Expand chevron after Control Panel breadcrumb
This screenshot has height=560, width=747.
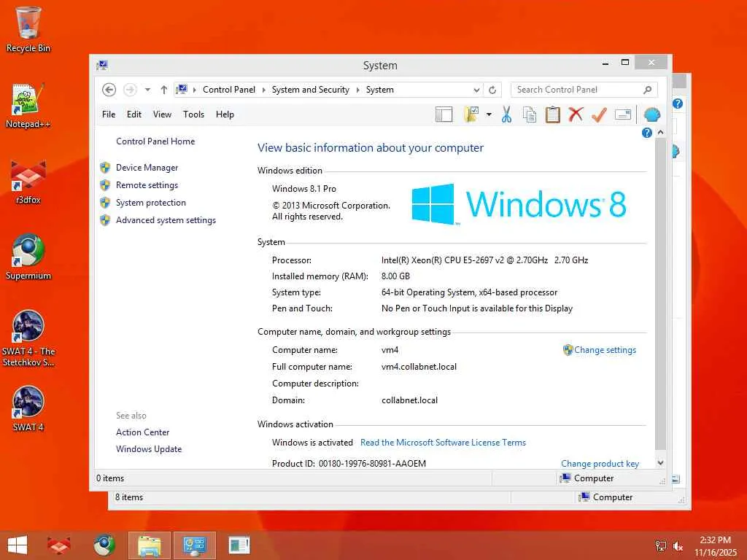(x=263, y=90)
